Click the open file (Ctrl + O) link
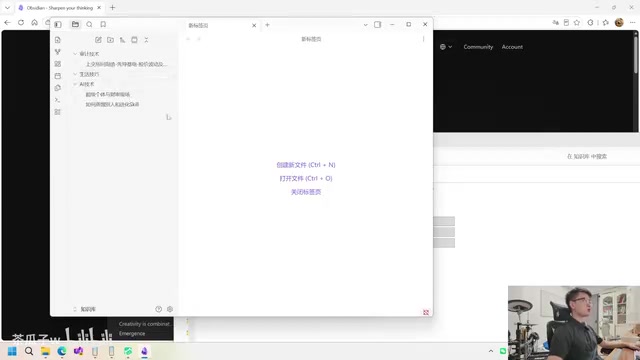 tap(306, 178)
